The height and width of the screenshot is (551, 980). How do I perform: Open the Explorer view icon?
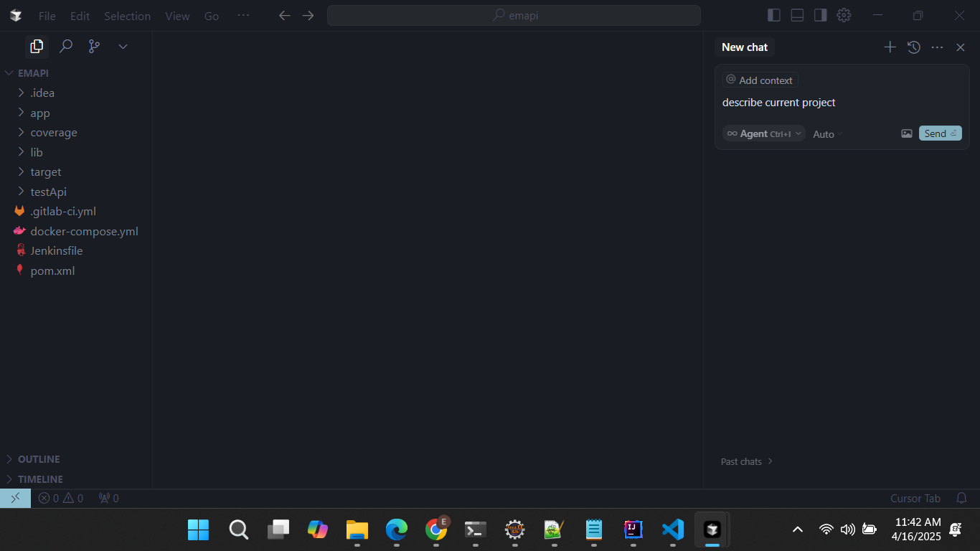click(37, 47)
